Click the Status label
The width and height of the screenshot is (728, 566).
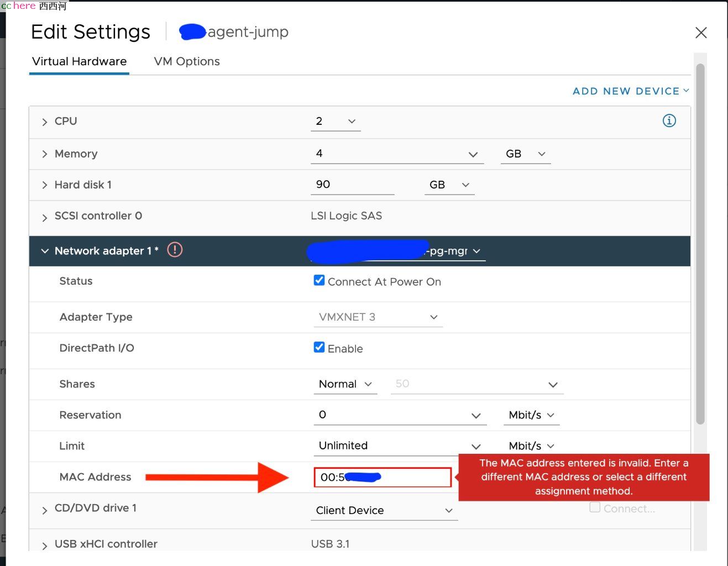click(x=76, y=281)
